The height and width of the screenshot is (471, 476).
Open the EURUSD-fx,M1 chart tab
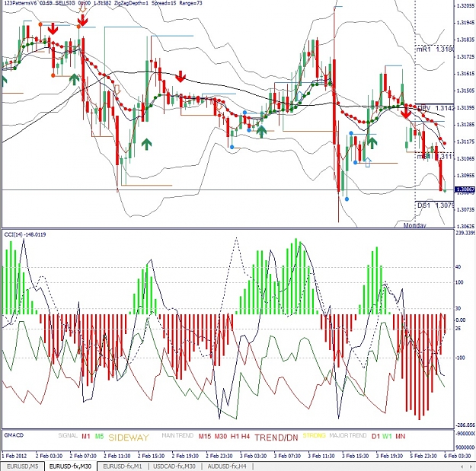point(123,466)
